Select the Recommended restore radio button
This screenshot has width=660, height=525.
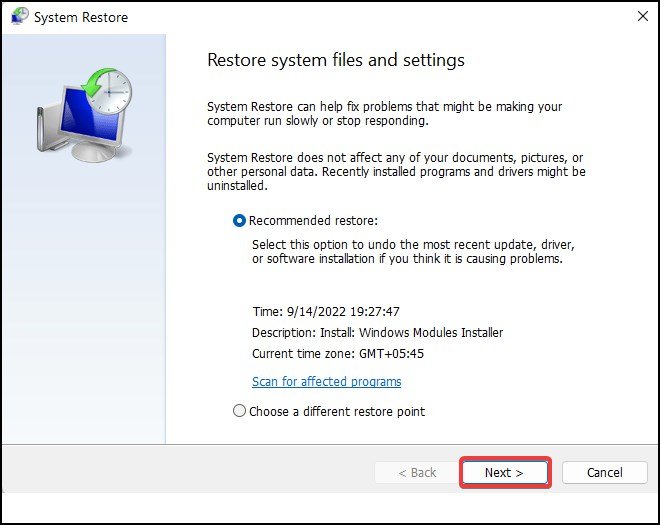(x=239, y=221)
